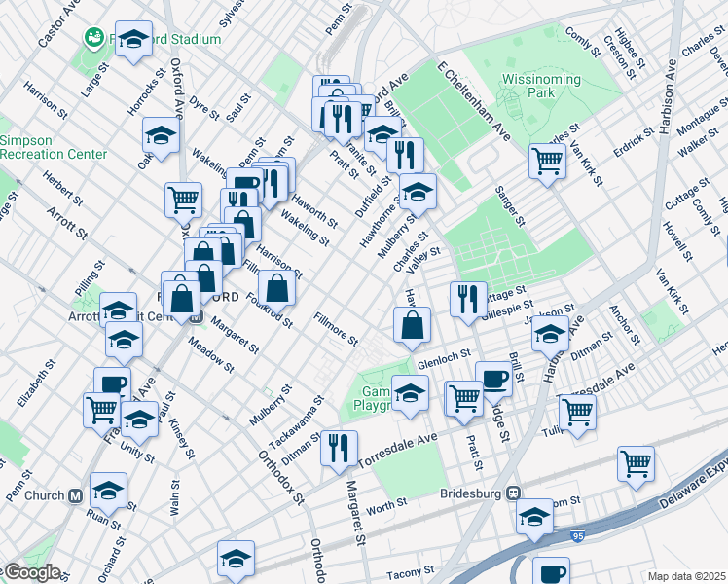Click the Tacony St label
This screenshot has height=584, width=728.
point(411,572)
